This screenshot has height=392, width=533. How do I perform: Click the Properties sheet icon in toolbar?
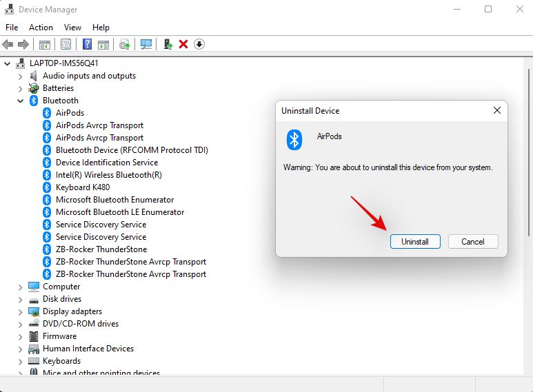(66, 44)
